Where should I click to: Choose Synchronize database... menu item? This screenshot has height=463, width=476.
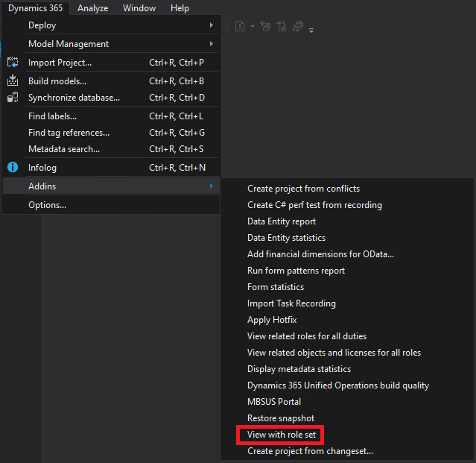(x=111, y=97)
